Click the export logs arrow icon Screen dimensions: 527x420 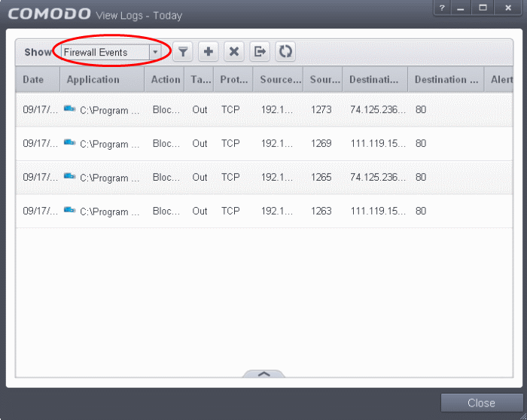coord(260,52)
